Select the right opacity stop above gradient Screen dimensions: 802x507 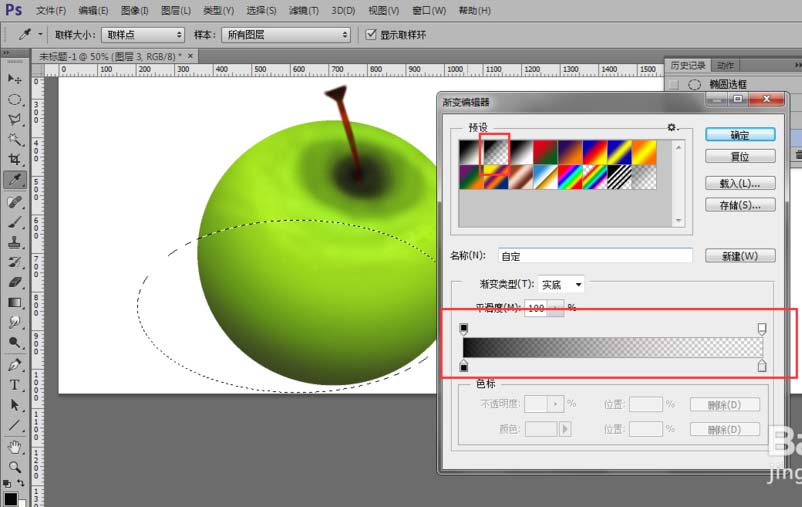(762, 328)
